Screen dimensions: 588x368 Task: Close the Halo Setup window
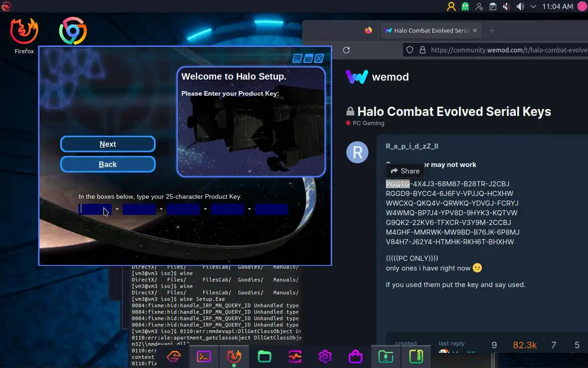click(319, 58)
